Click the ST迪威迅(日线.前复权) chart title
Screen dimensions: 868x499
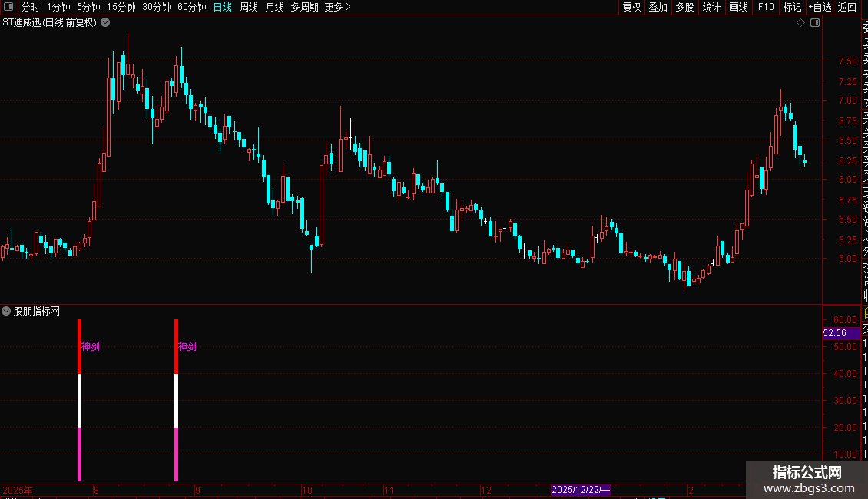coord(49,23)
